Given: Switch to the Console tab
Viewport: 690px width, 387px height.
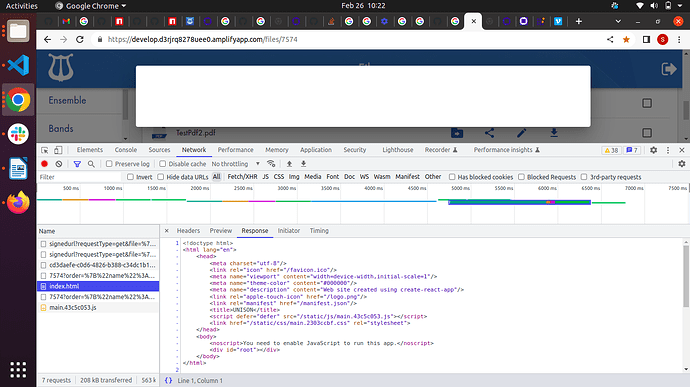Looking at the screenshot, I should click(125, 150).
